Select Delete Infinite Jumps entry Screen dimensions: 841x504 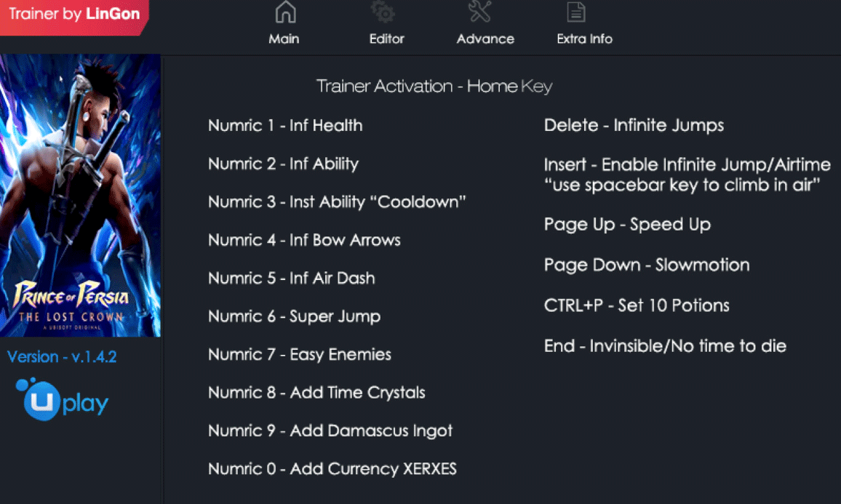click(634, 126)
